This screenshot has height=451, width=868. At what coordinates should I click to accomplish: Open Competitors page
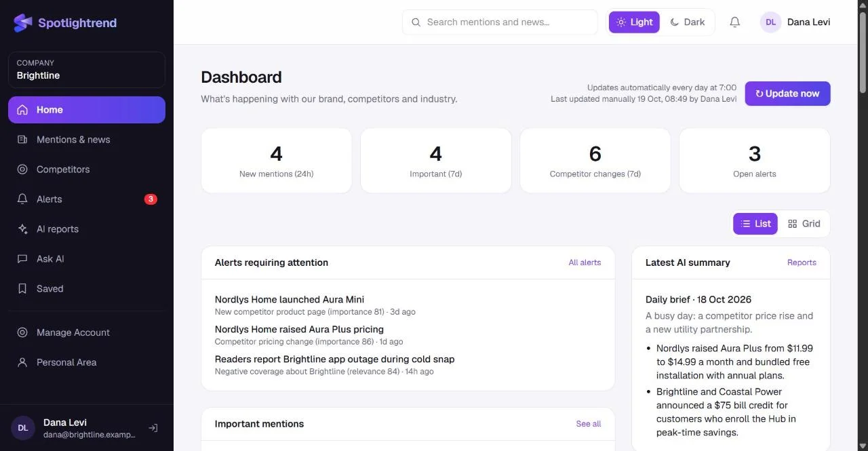87,170
